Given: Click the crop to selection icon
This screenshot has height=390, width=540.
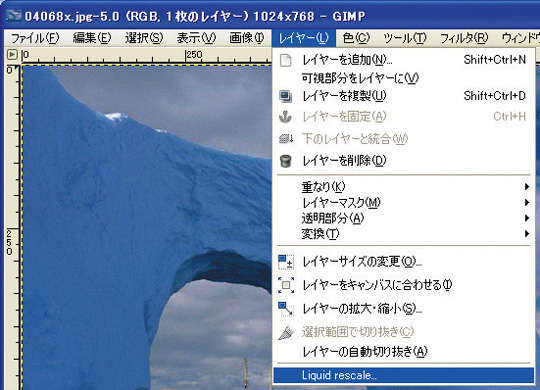Looking at the screenshot, I should click(286, 332).
